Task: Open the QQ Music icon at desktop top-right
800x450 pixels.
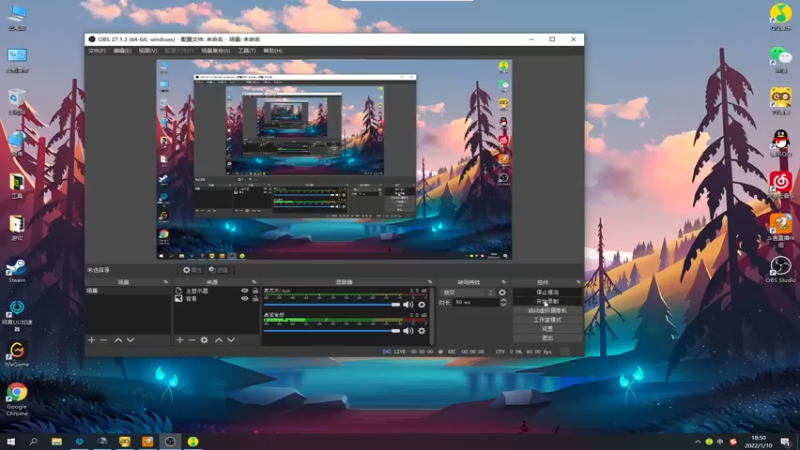Action: point(781,17)
